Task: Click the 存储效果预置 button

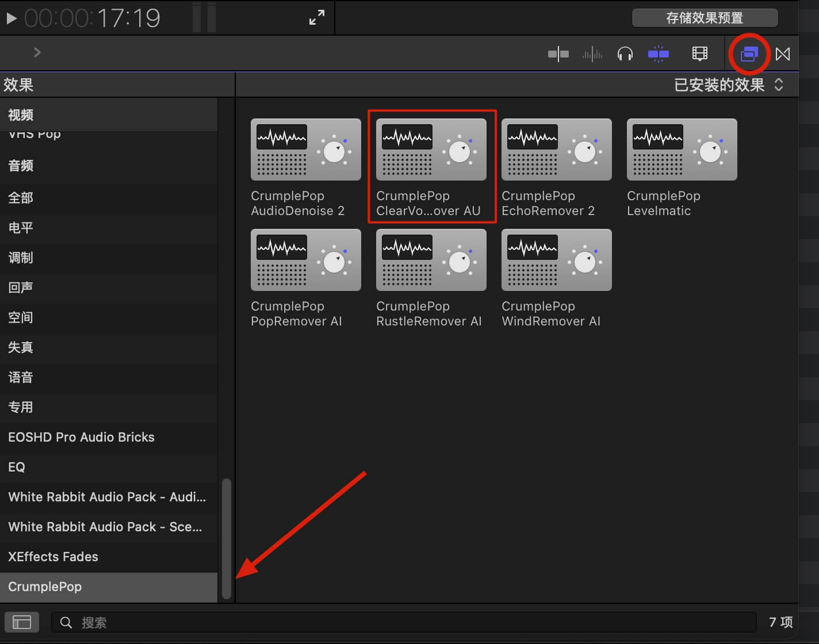Action: coord(705,18)
